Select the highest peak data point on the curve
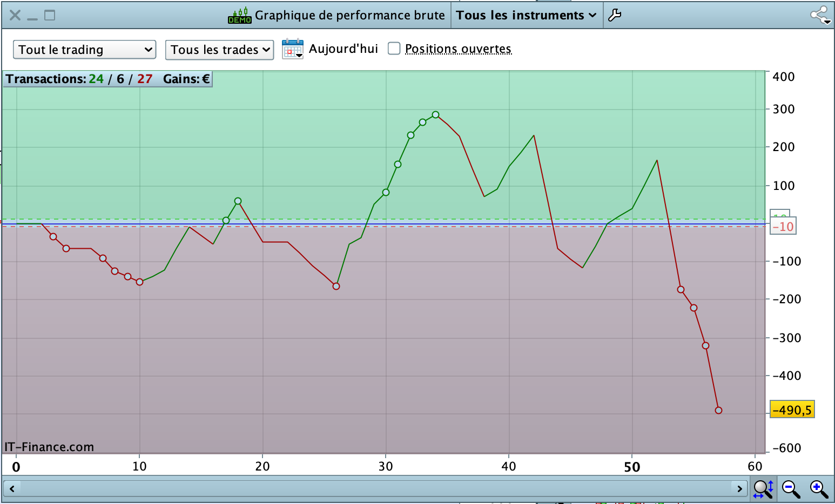Image resolution: width=835 pixels, height=504 pixels. [435, 115]
